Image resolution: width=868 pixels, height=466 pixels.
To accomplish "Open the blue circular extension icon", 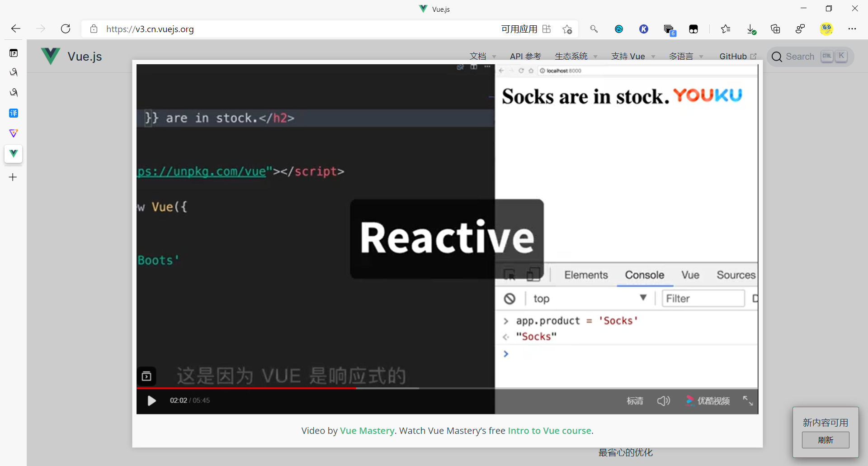I will 619,29.
